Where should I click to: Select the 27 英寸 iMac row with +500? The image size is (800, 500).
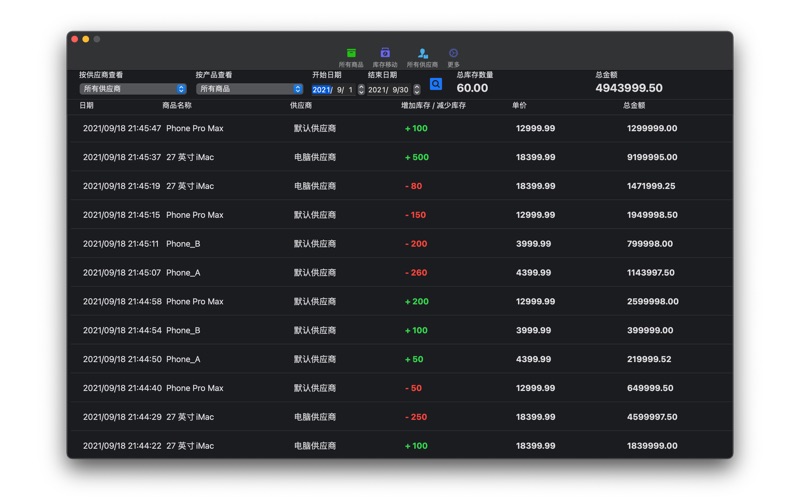point(400,157)
